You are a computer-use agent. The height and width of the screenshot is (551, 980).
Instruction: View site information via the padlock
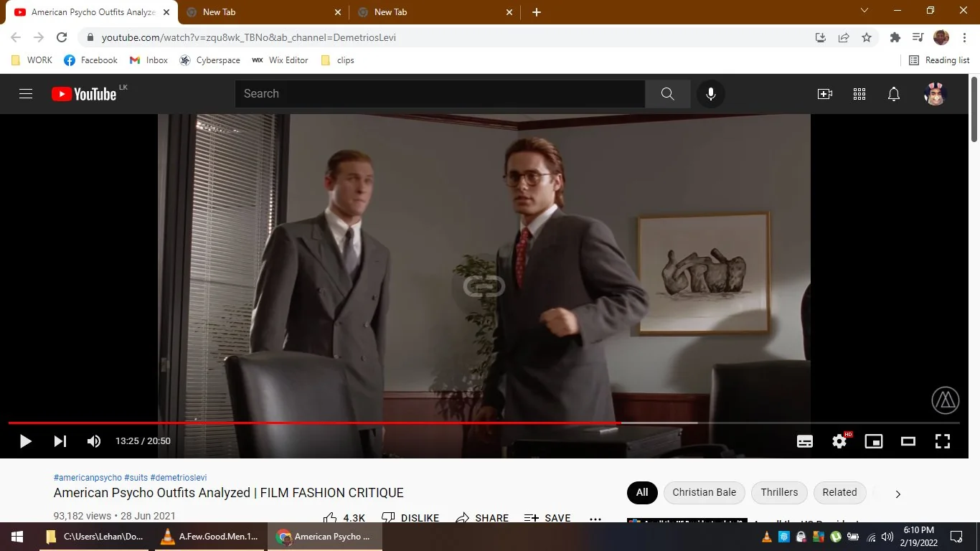[x=90, y=37]
